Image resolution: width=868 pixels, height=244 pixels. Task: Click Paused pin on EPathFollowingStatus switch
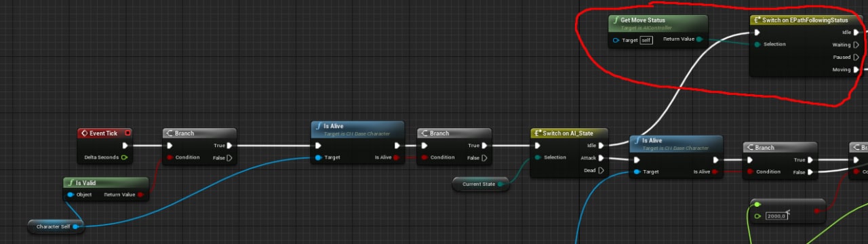[856, 57]
